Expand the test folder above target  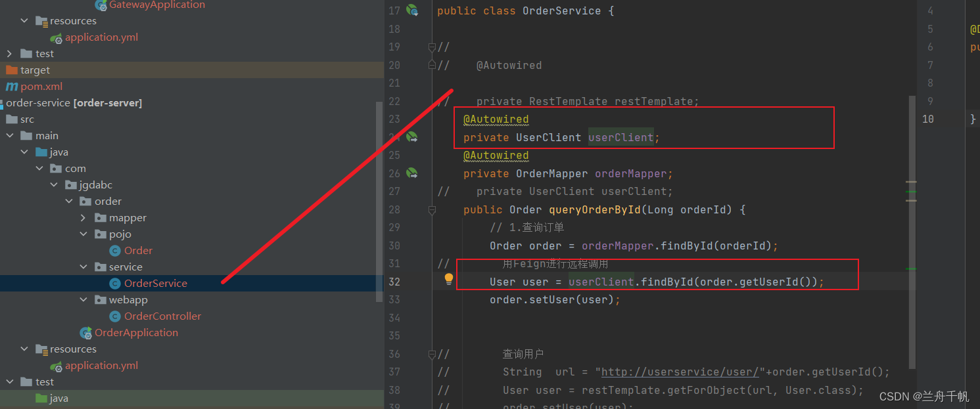coord(10,54)
